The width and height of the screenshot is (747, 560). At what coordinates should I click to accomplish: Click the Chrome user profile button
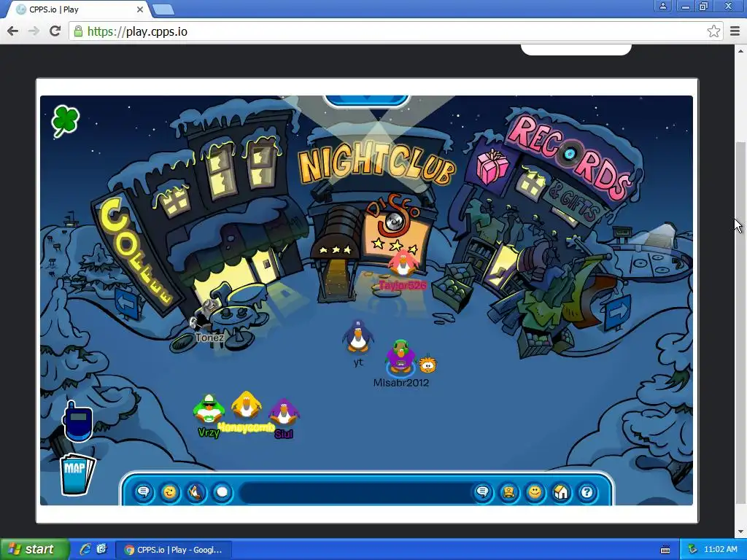(663, 6)
